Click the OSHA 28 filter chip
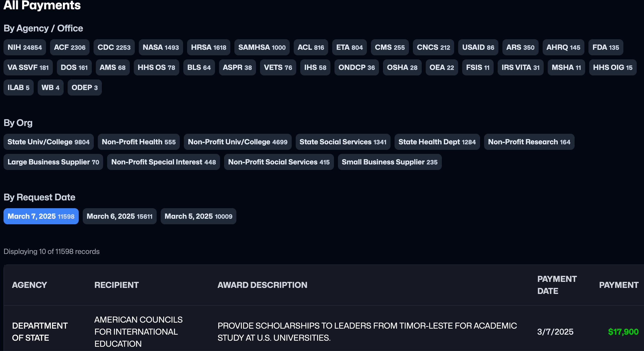Image resolution: width=644 pixels, height=351 pixels. 402,67
